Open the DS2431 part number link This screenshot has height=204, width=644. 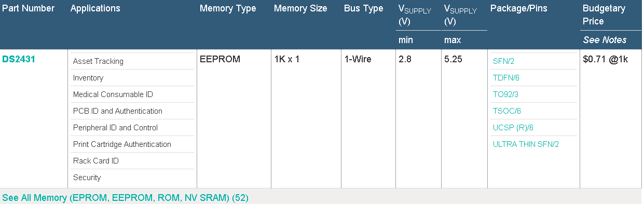(x=19, y=59)
